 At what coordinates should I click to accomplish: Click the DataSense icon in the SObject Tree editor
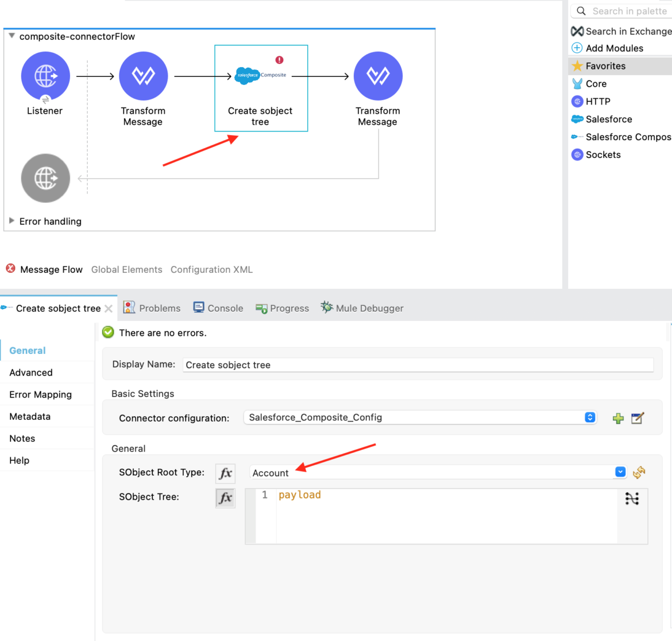click(x=632, y=499)
